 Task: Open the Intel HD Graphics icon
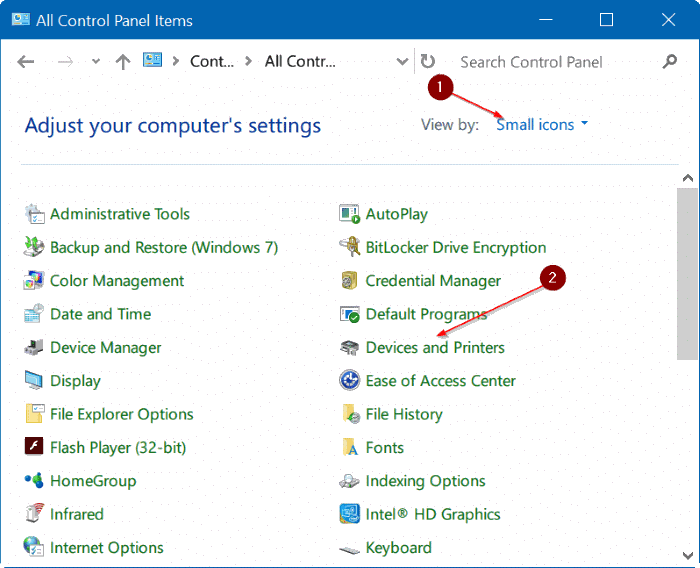coord(350,514)
